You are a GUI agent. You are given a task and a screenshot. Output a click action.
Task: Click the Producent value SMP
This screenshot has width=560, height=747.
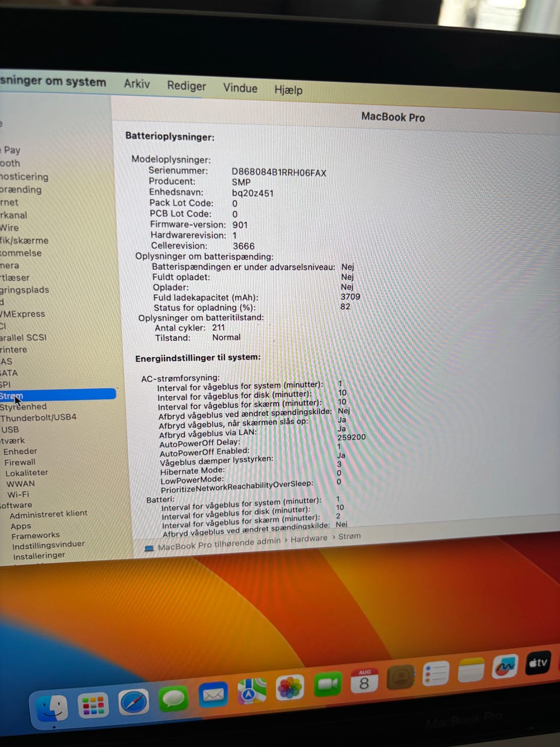(x=241, y=182)
